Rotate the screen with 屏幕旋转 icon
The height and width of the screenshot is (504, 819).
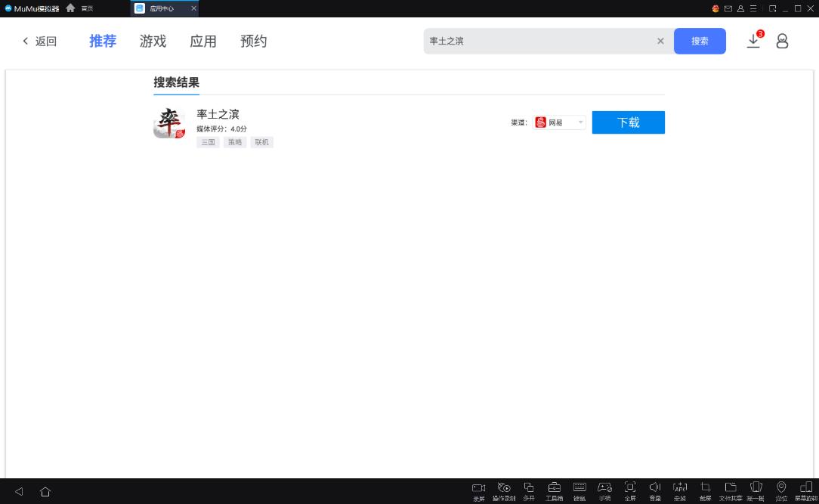(805, 489)
